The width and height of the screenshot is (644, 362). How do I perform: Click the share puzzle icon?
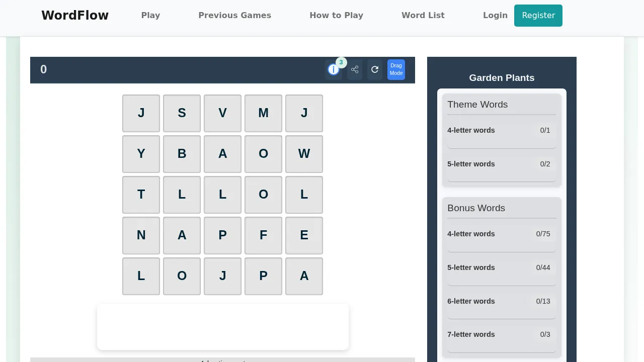[355, 69]
